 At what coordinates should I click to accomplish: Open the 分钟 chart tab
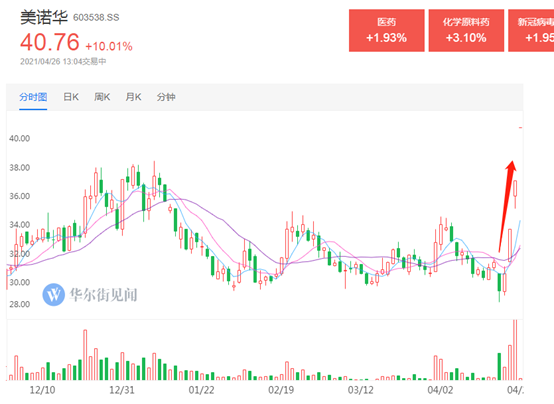(166, 97)
